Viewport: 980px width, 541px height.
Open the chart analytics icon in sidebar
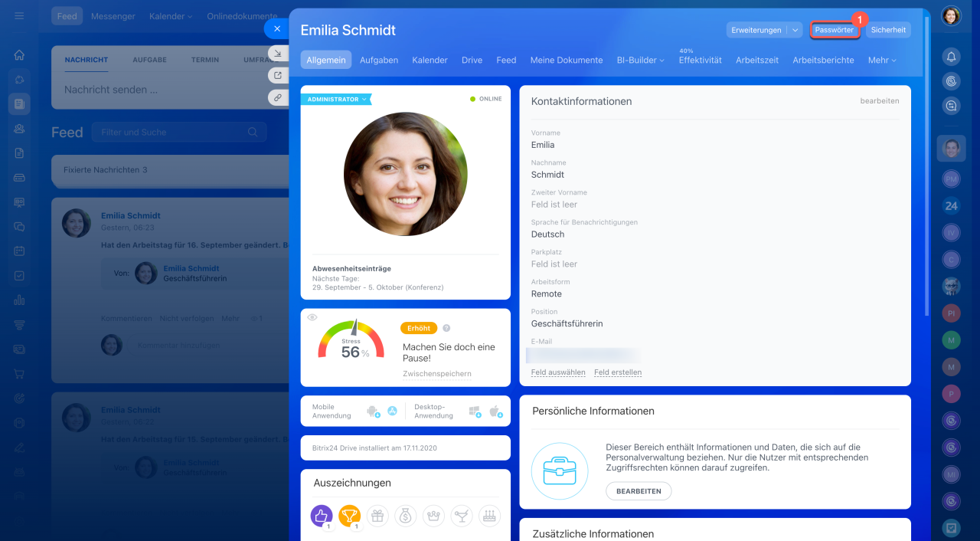[19, 300]
